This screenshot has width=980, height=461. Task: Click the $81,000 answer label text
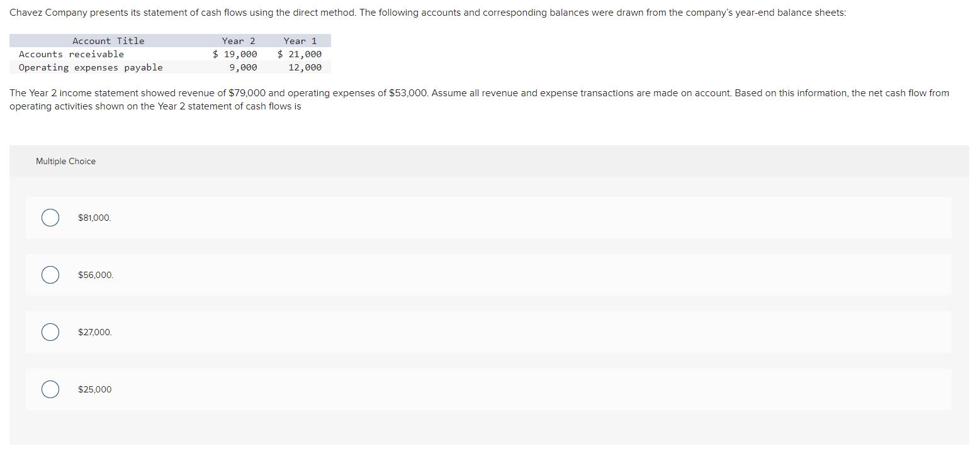[x=93, y=218]
